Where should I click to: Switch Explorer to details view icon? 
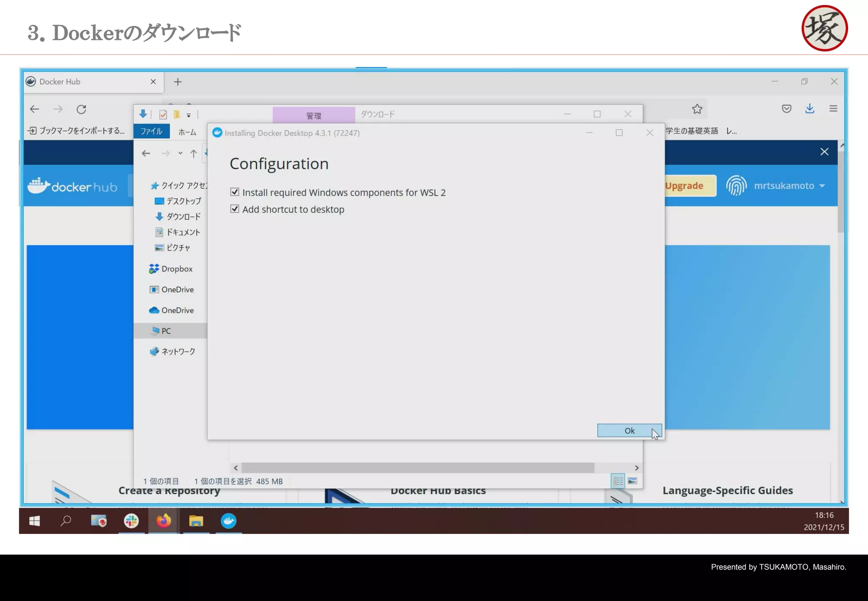tap(618, 481)
